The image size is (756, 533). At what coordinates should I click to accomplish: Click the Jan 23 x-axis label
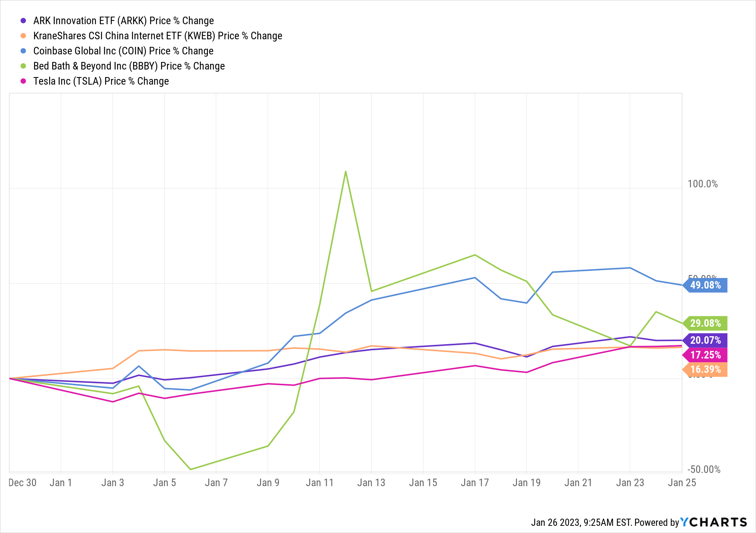630,483
